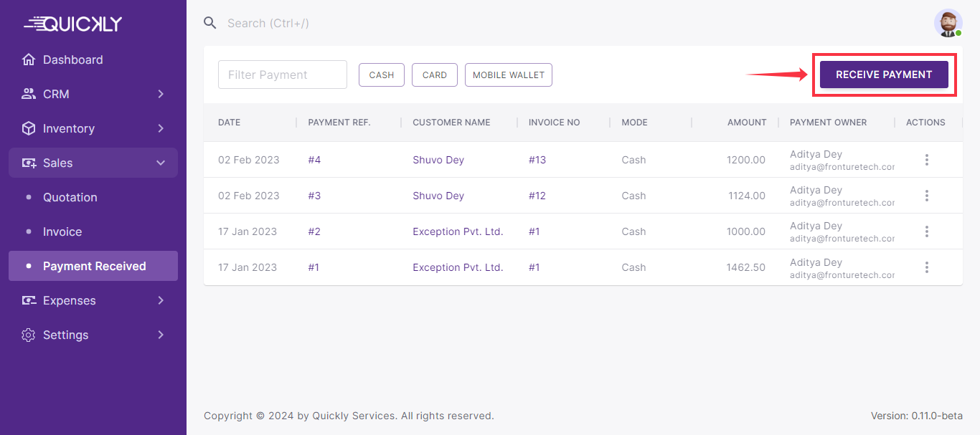Screen dimensions: 980x435
Task: Open actions menu for payment #3
Action: click(926, 196)
